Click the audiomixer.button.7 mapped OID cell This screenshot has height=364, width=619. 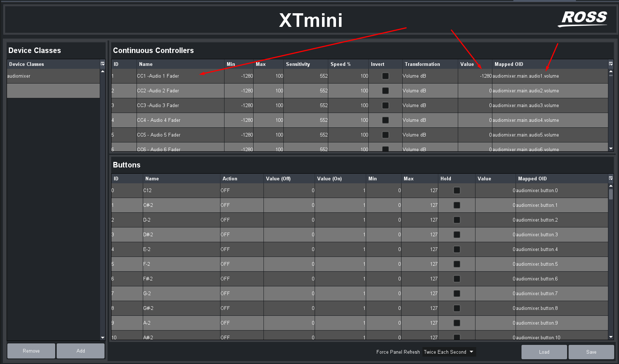click(562, 293)
